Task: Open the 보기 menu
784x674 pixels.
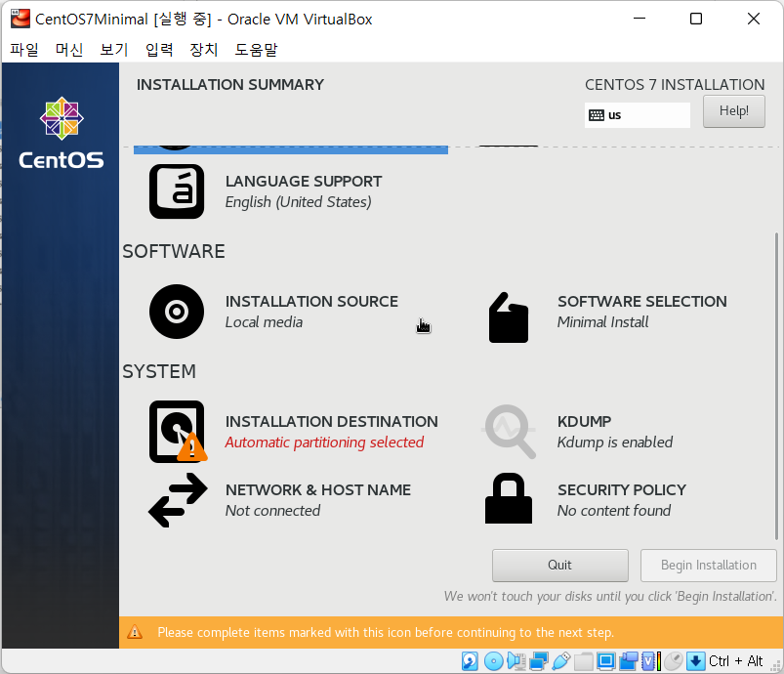Action: (x=114, y=50)
